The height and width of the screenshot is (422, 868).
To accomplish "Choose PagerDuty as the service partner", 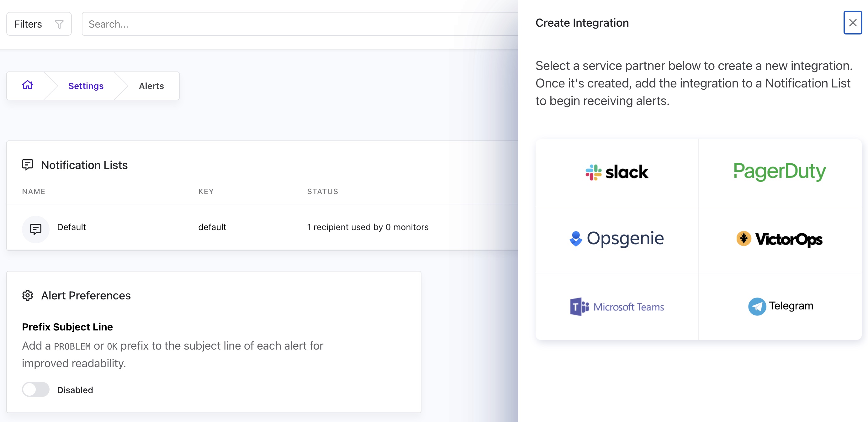I will pos(780,172).
